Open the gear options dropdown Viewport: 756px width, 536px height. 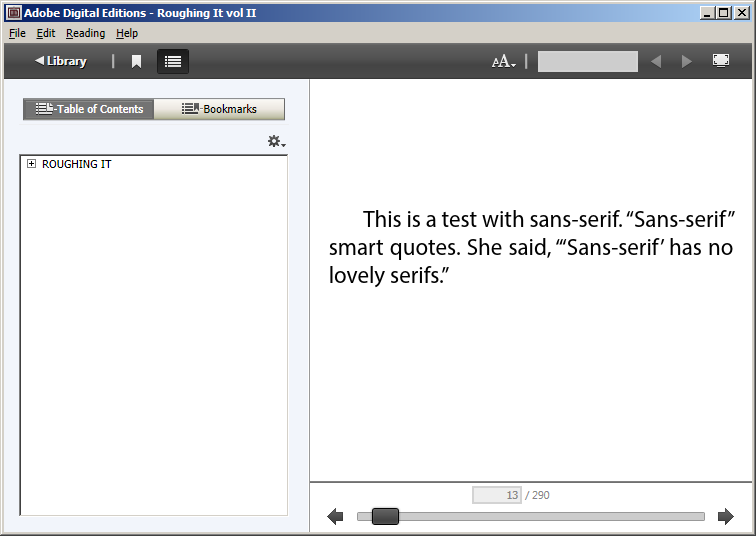click(x=277, y=142)
